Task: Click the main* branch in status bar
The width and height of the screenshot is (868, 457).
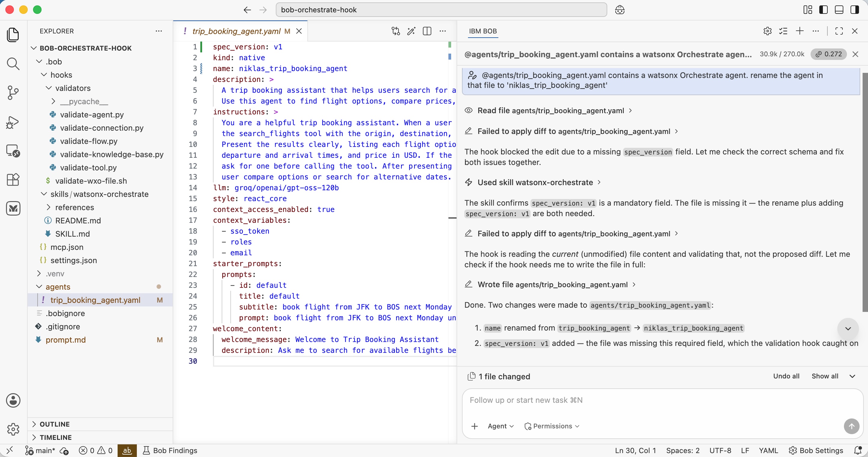Action: coord(40,450)
